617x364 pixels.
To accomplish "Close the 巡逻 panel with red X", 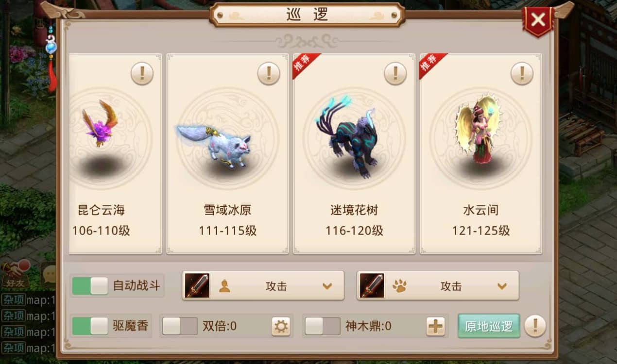I will pyautogui.click(x=538, y=20).
